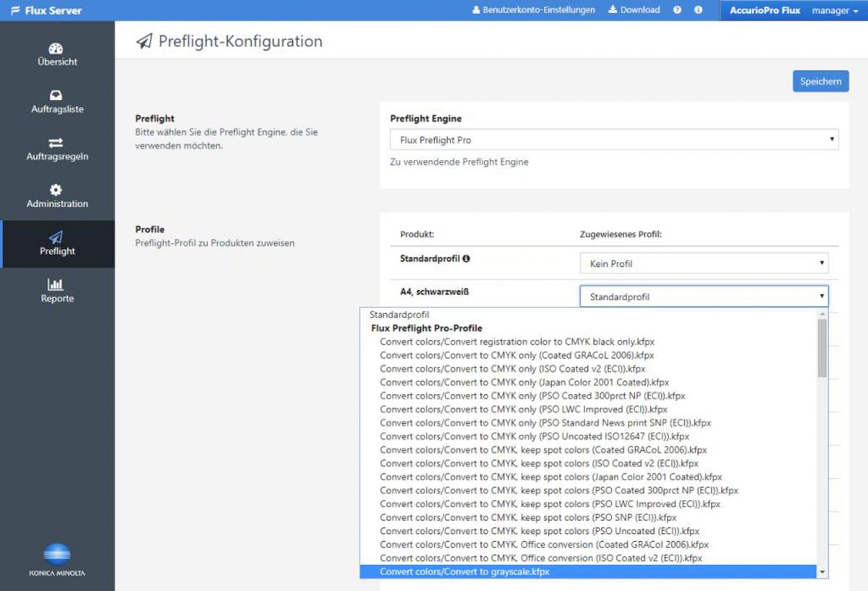Open Benutzerkonto-Einstellungen link

[x=533, y=10]
